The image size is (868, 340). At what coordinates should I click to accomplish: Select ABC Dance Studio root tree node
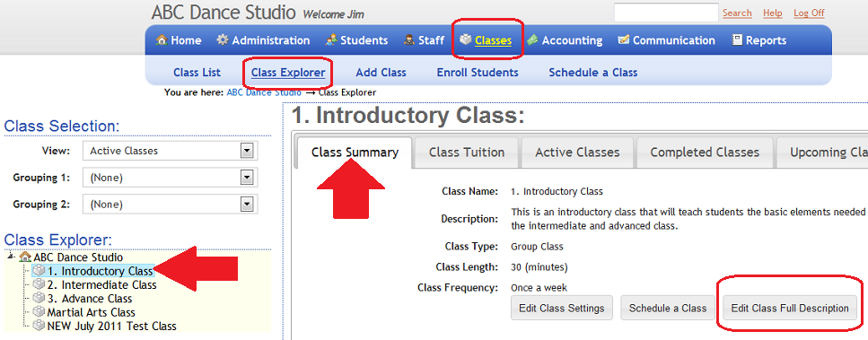coord(78,257)
